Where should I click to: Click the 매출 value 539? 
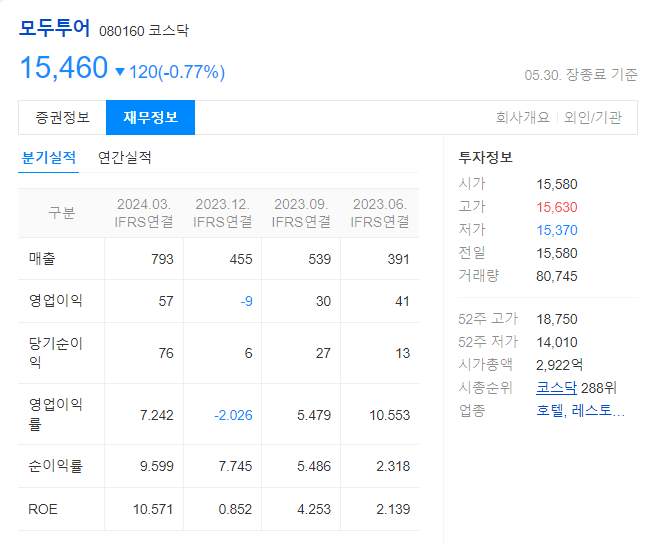coord(320,259)
